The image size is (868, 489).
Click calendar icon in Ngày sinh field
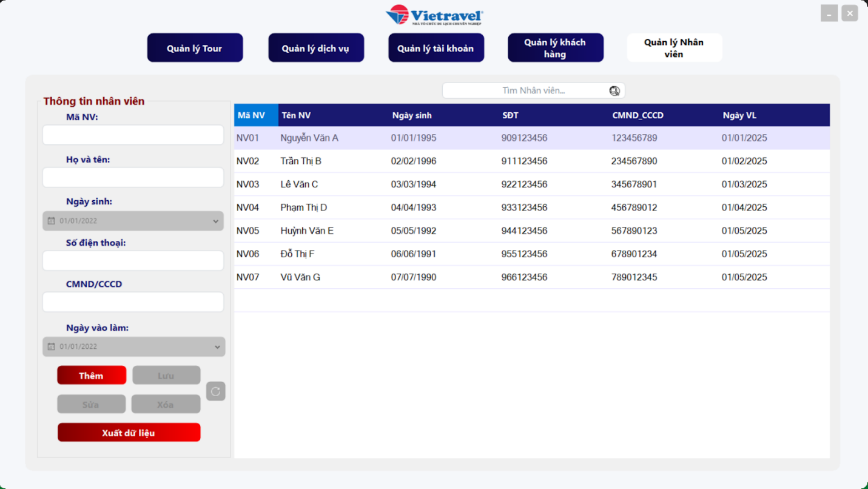click(52, 221)
